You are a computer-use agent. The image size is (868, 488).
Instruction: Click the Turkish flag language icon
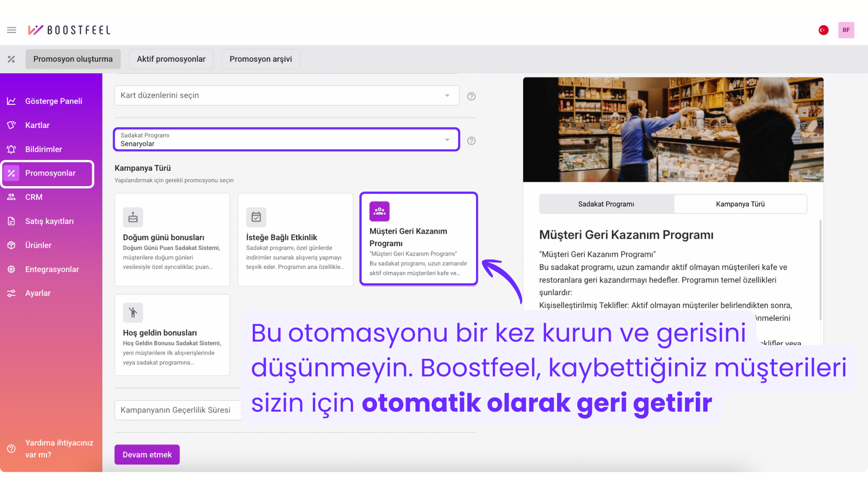pyautogui.click(x=823, y=30)
